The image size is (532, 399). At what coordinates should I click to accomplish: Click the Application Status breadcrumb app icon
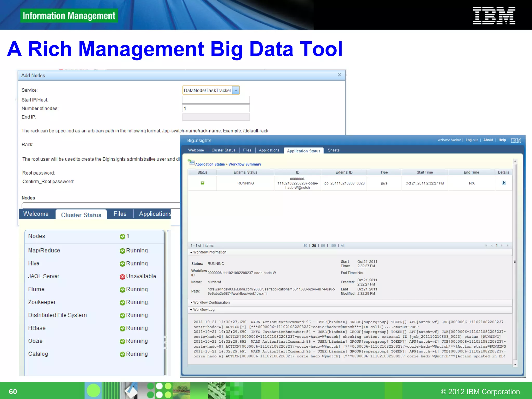pyautogui.click(x=191, y=163)
